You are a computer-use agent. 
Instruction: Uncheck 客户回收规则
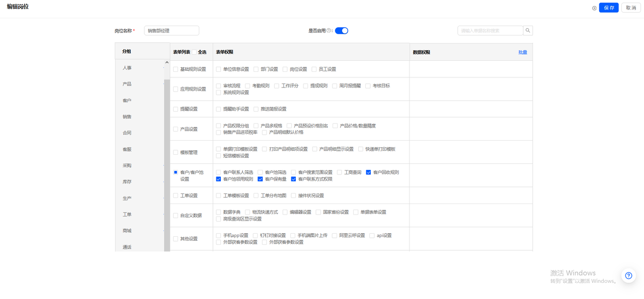pos(368,172)
